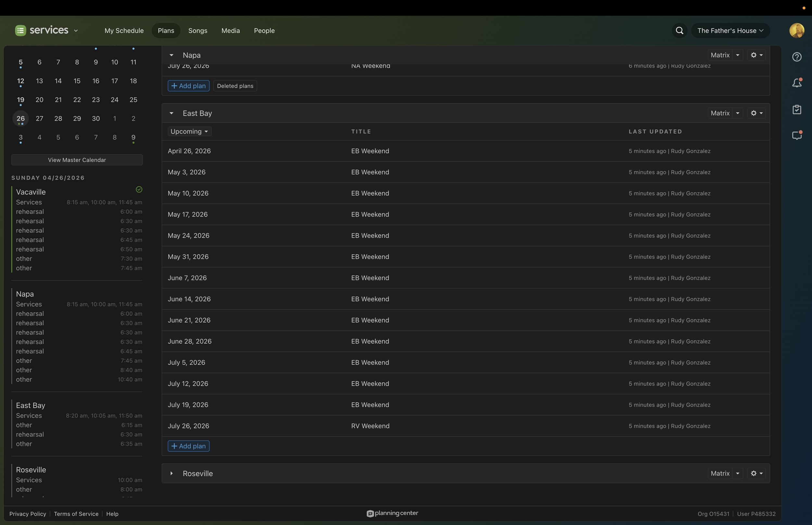Screen dimensions: 812x525
Task: Click Add plan under East Bay
Action: [x=188, y=446]
